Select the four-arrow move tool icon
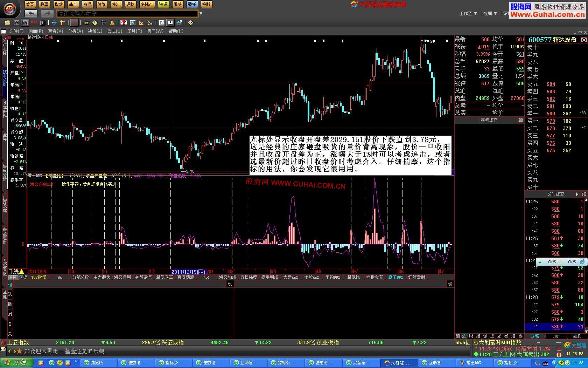This screenshot has height=368, width=588. [54, 23]
